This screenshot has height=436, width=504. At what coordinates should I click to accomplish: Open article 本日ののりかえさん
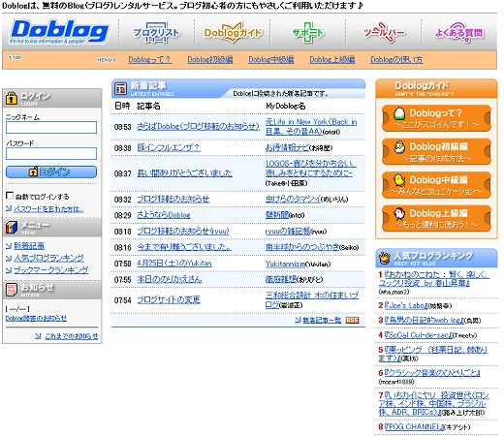(170, 279)
